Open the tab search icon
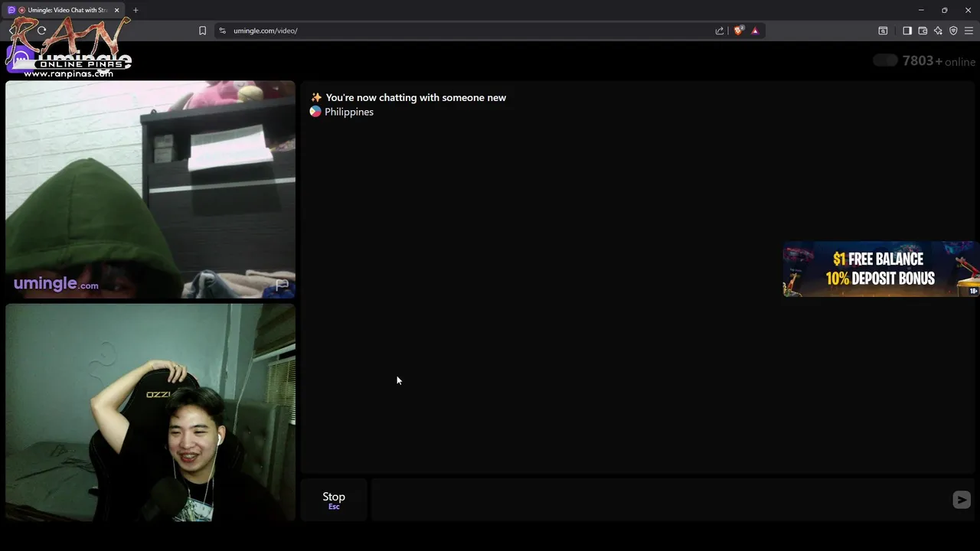The image size is (980, 551). point(883,31)
